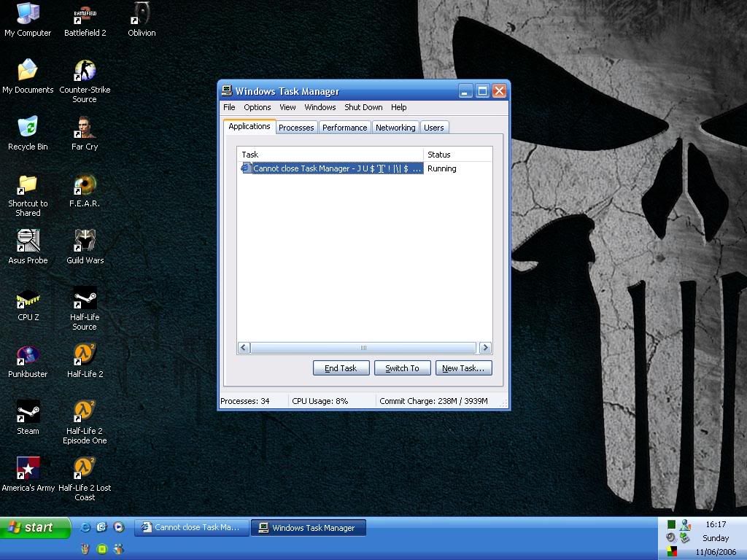Open the Windows menu in Task Manager

click(320, 107)
